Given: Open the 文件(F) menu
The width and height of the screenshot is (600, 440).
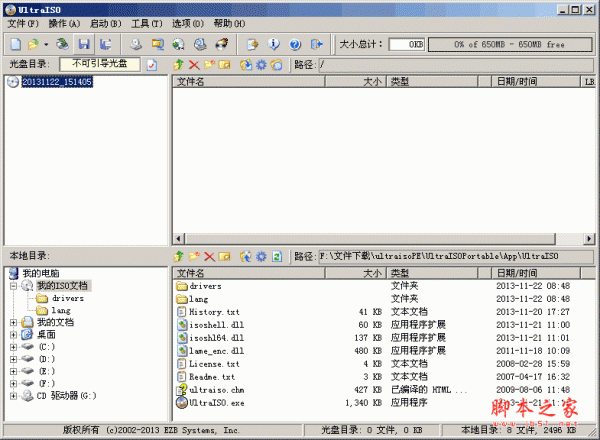Looking at the screenshot, I should [x=23, y=24].
